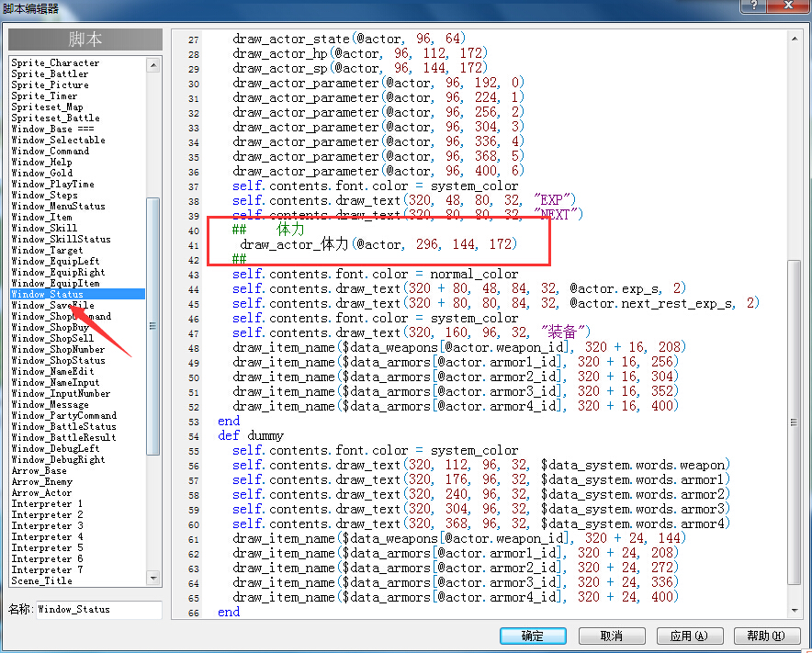The image size is (812, 653).
Task: Select Window_PlayTime script
Action: (x=52, y=184)
